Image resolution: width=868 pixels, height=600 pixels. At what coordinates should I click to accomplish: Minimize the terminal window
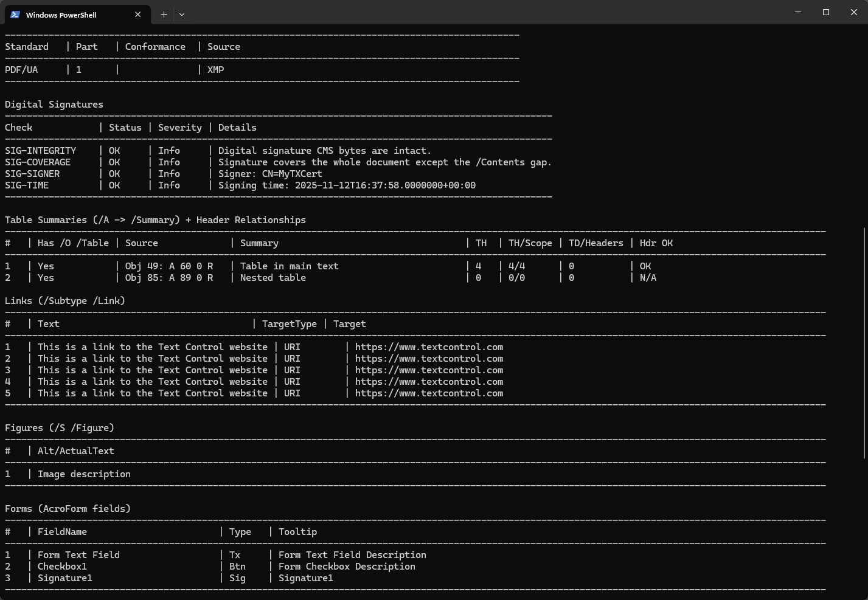coord(798,12)
